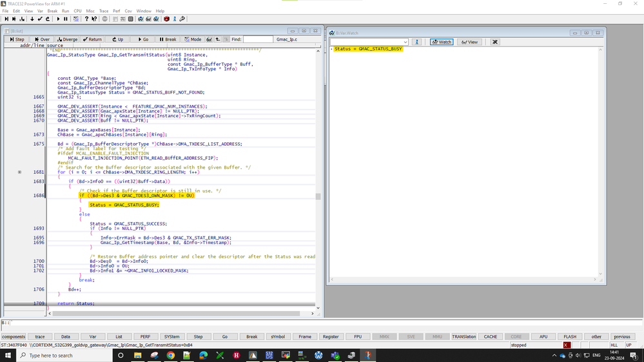Image resolution: width=644 pixels, height=362 pixels.
Task: Click the crossed tools icon in Var.Watch window
Action: pos(495,42)
